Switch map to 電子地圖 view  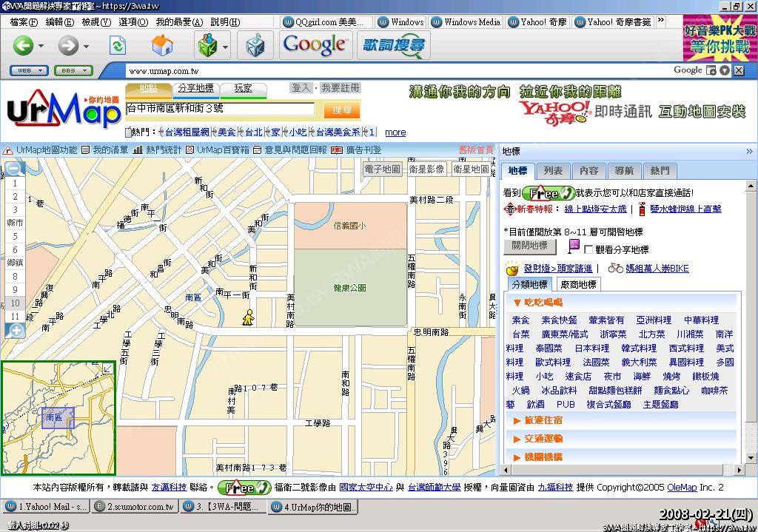coord(383,169)
